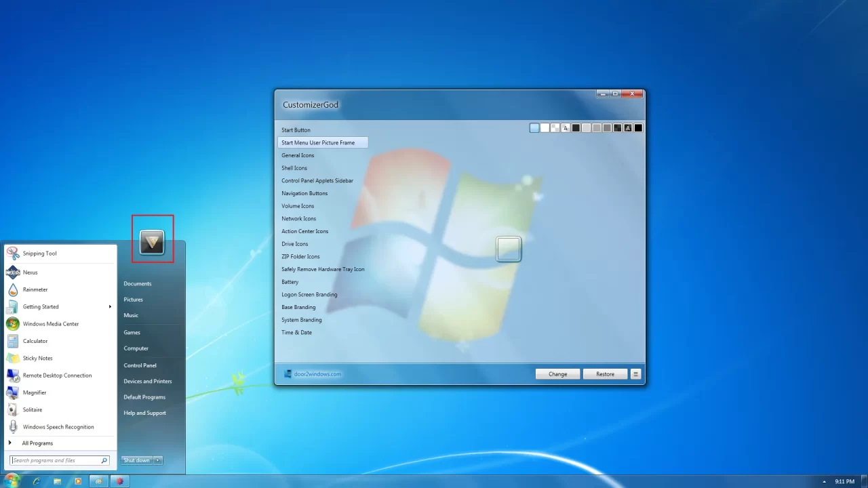The width and height of the screenshot is (868, 488).
Task: Click the Shut down button
Action: (137, 460)
